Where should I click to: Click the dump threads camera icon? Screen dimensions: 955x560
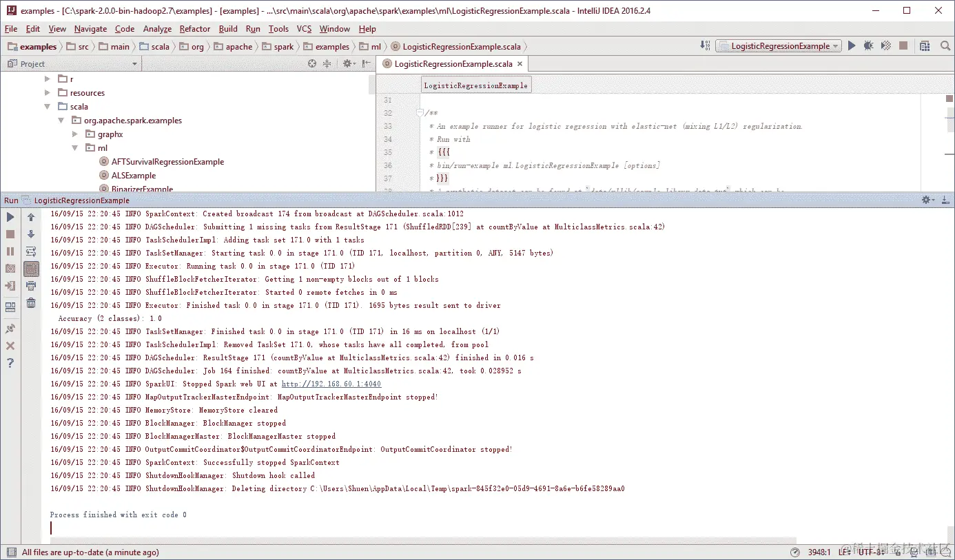pos(10,269)
